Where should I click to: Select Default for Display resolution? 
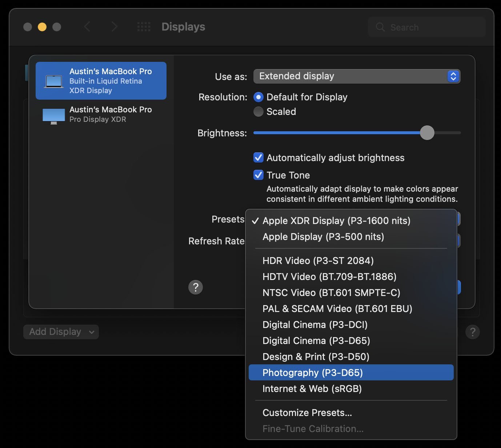pos(258,97)
